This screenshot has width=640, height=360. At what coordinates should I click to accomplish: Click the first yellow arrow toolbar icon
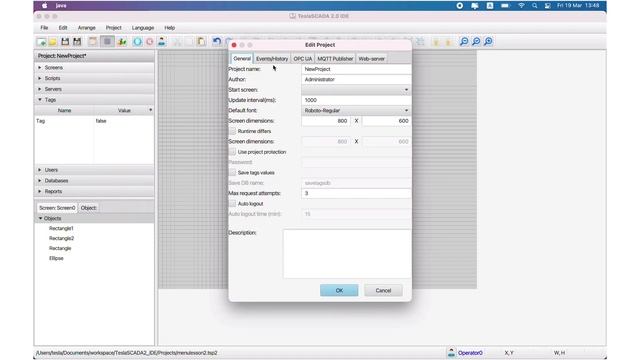(x=436, y=42)
